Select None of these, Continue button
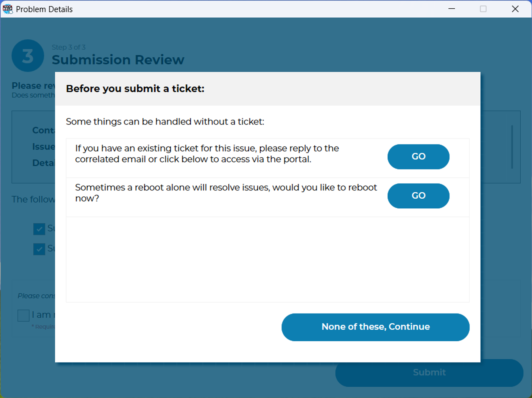The width and height of the screenshot is (532, 398). (x=375, y=327)
